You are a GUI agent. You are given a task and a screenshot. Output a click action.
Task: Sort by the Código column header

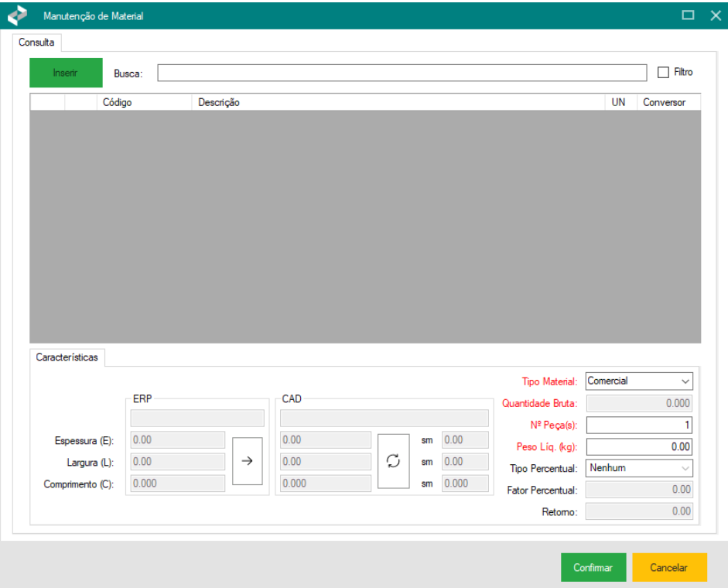144,102
